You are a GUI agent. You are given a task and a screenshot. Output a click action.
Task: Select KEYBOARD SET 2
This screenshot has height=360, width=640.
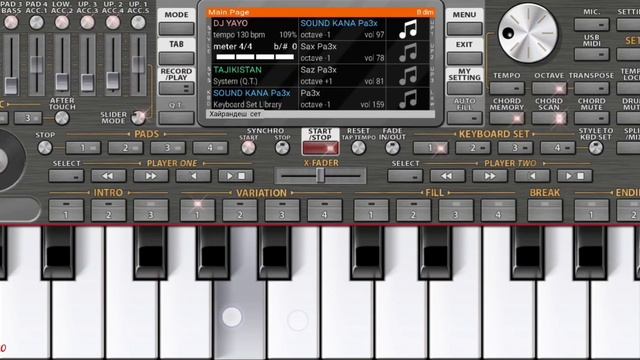click(x=473, y=148)
